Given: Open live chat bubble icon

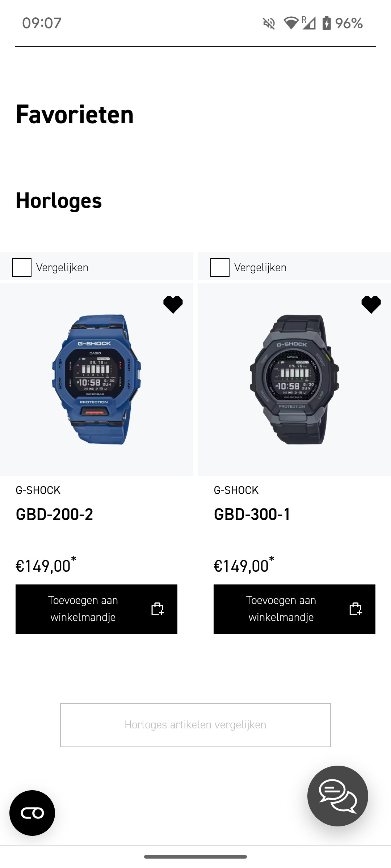Looking at the screenshot, I should click(338, 796).
